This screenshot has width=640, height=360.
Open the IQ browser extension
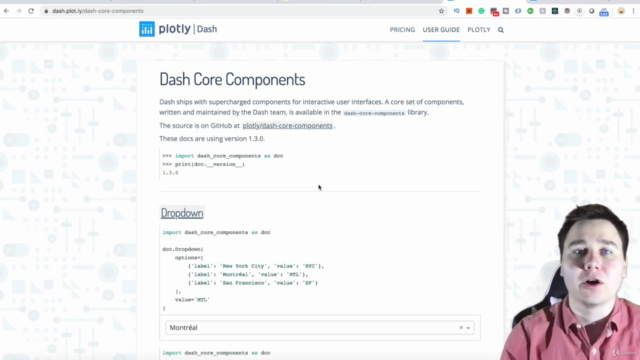pos(456,11)
